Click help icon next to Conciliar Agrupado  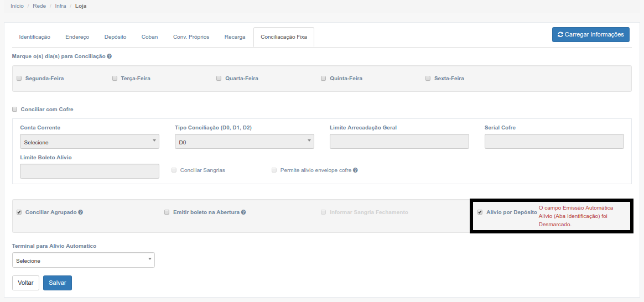coord(81,212)
